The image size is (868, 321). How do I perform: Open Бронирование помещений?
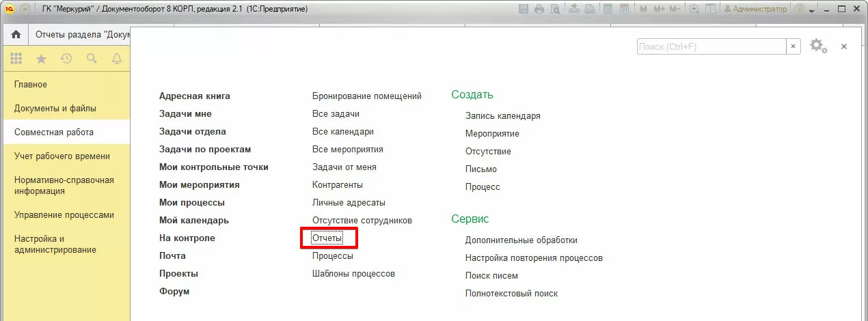[367, 96]
